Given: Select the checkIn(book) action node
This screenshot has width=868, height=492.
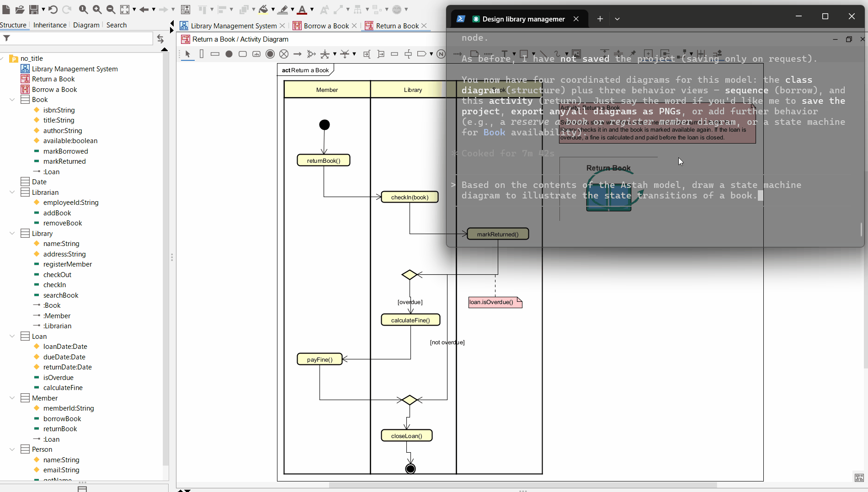Looking at the screenshot, I should [x=410, y=197].
